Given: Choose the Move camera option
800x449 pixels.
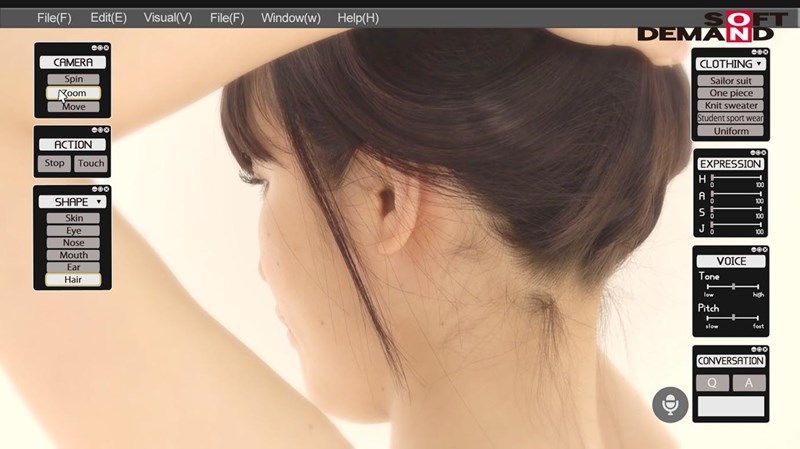Looking at the screenshot, I should pos(74,106).
